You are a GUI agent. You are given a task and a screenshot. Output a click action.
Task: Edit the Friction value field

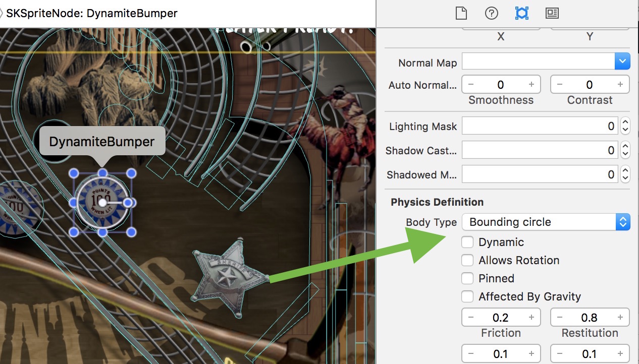point(500,317)
